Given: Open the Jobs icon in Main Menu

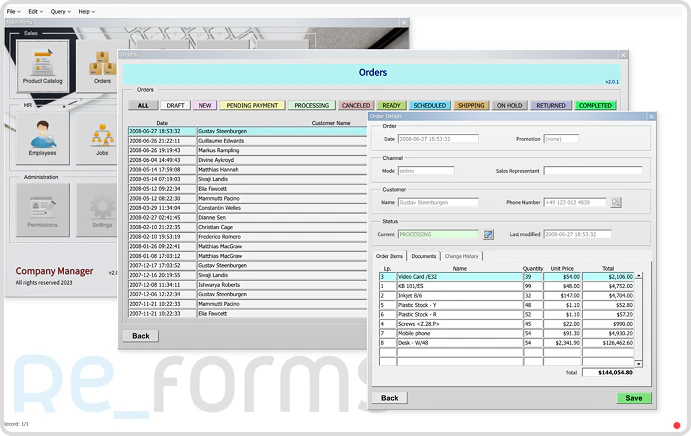Looking at the screenshot, I should tap(102, 138).
